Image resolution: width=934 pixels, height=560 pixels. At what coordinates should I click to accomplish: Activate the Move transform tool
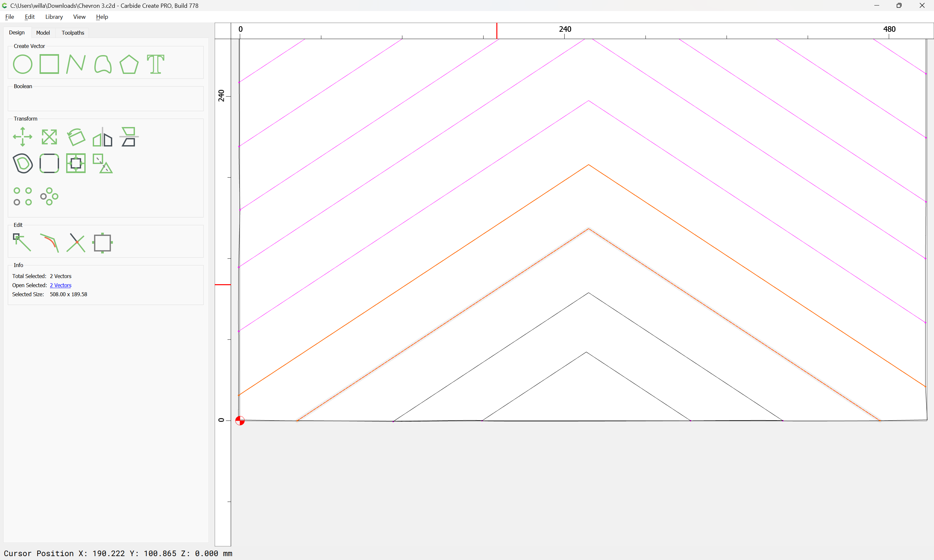pos(23,137)
